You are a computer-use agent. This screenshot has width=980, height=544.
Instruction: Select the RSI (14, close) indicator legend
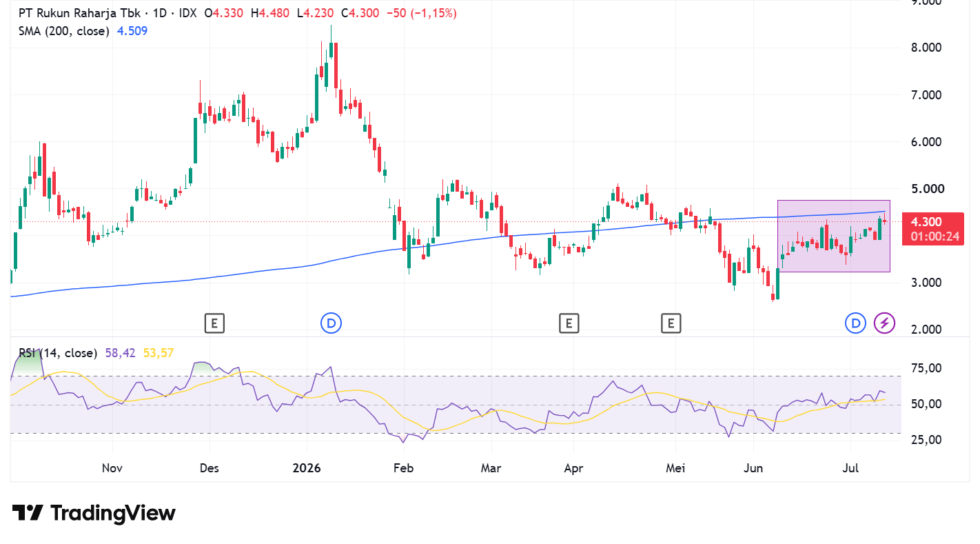coord(58,353)
